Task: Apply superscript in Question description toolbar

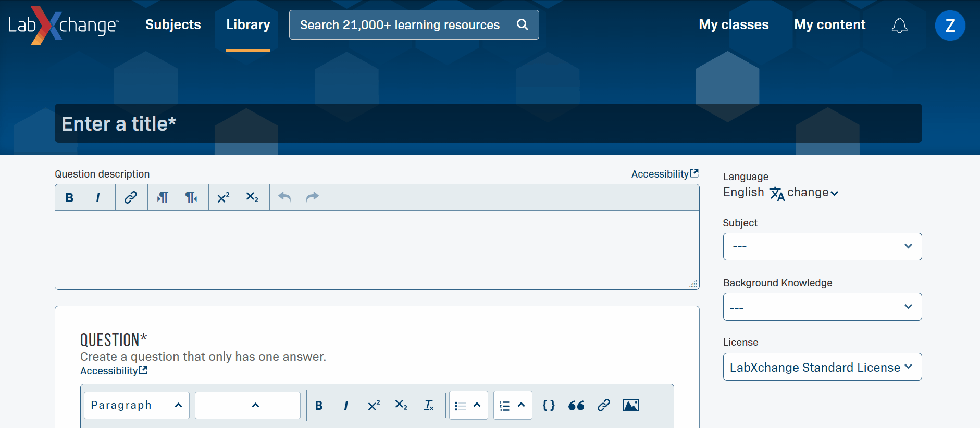Action: [224, 197]
